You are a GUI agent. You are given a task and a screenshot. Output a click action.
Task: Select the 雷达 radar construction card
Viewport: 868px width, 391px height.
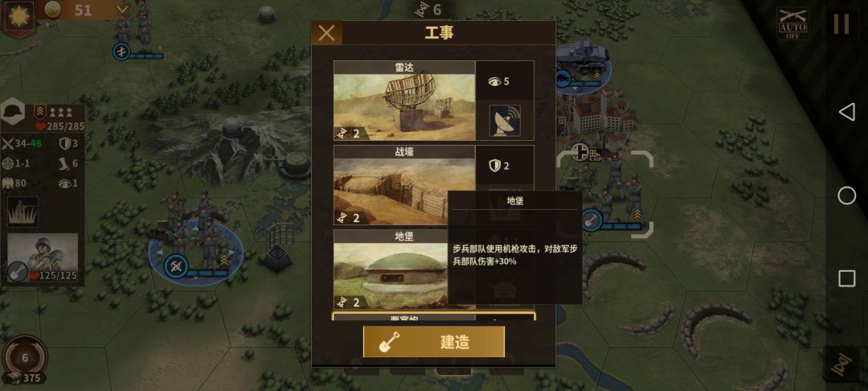pos(404,101)
